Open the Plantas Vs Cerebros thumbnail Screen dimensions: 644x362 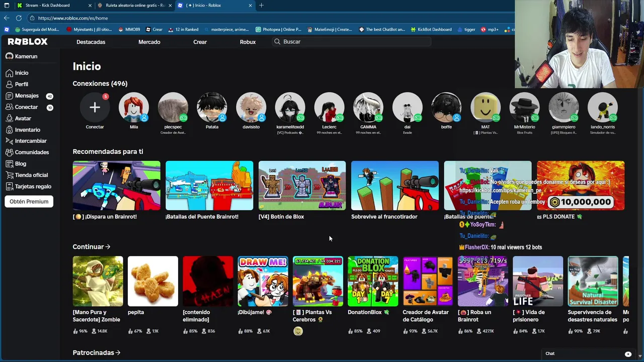point(318,281)
